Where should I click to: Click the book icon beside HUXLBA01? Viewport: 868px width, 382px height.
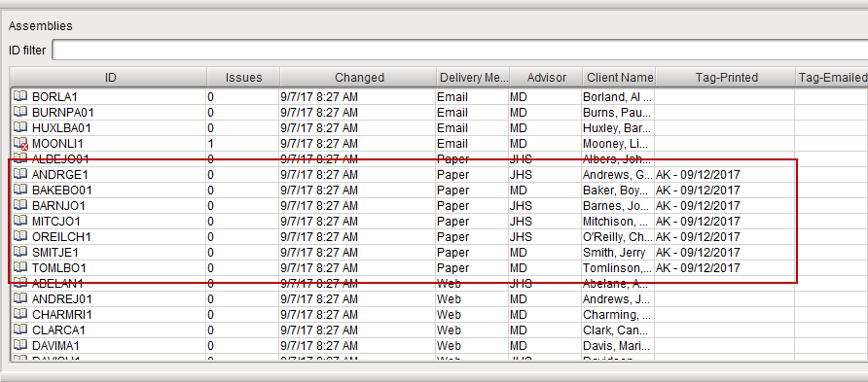pyautogui.click(x=20, y=127)
